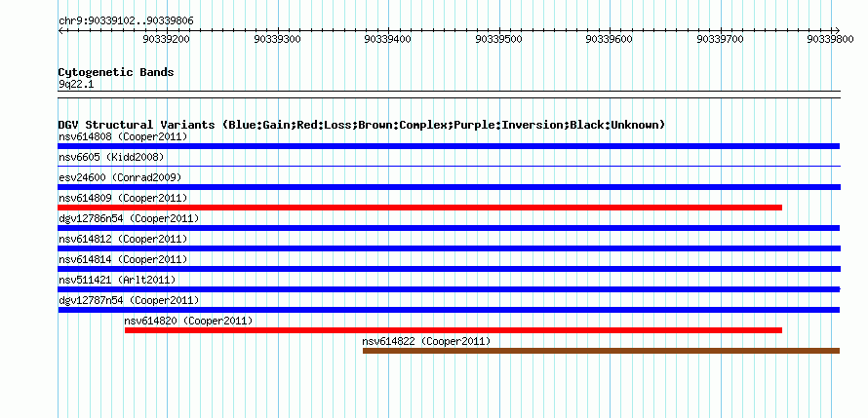The width and height of the screenshot is (868, 418).
Task: Select the thin nsv6605 variant line
Action: point(449,166)
